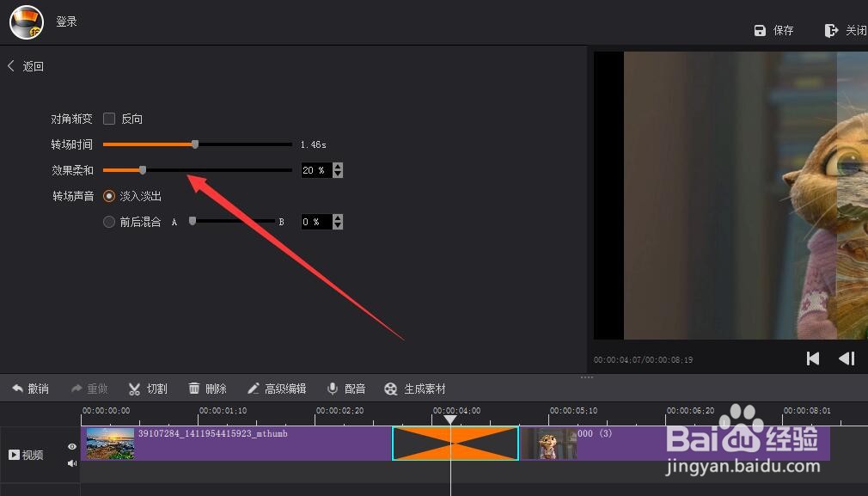The height and width of the screenshot is (496, 868).
Task: Step back one frame in preview
Action: click(847, 358)
